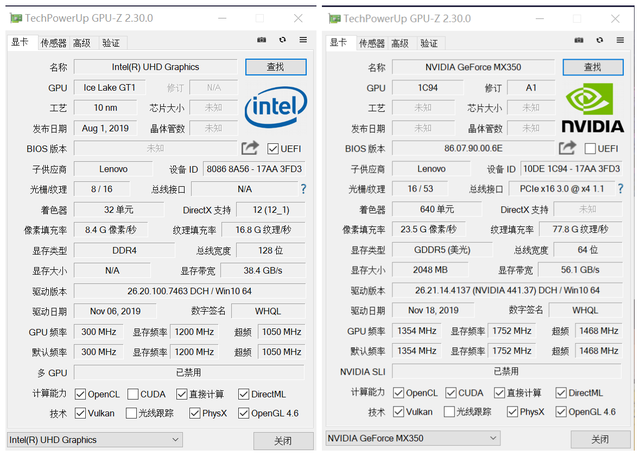Viewport: 640px width, 456px height.
Task: Toggle the PhysX checkbox in the Intel window
Action: [x=195, y=413]
